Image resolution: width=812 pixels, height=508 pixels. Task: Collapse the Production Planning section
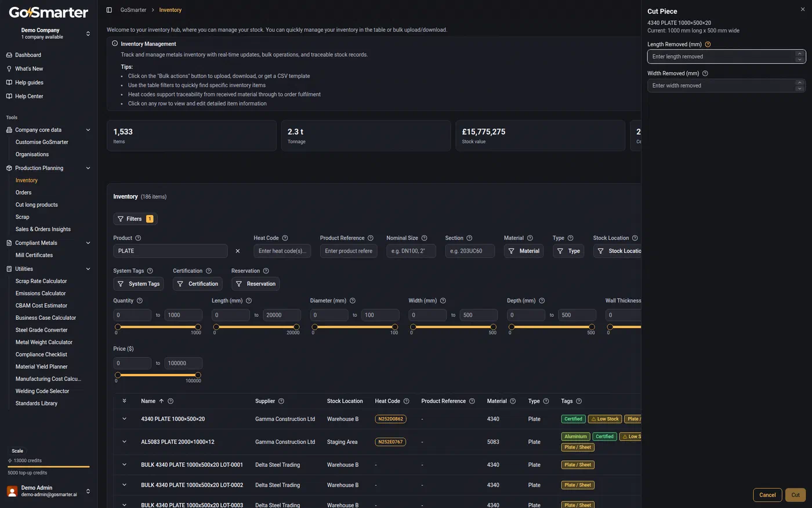click(88, 168)
